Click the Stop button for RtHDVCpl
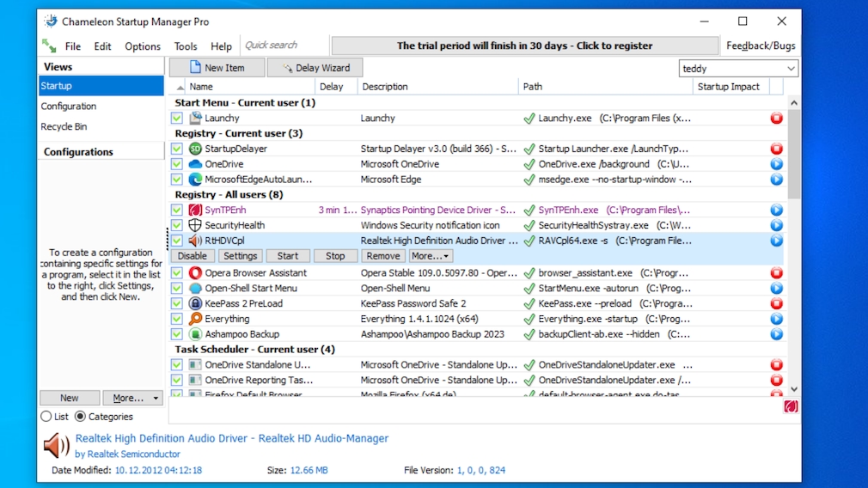 pyautogui.click(x=335, y=256)
